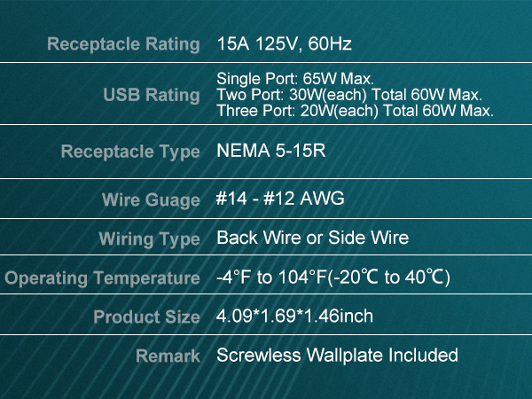Select the 15A 125V rating value
532x399 pixels.
[x=263, y=44]
